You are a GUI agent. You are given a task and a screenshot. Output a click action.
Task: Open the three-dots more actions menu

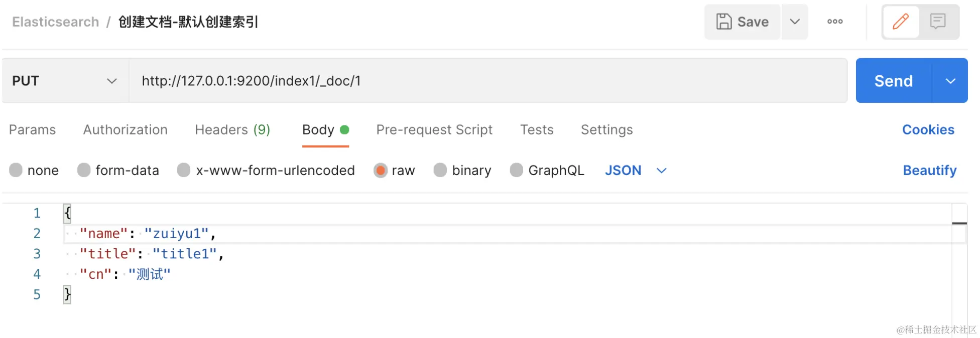tap(835, 22)
